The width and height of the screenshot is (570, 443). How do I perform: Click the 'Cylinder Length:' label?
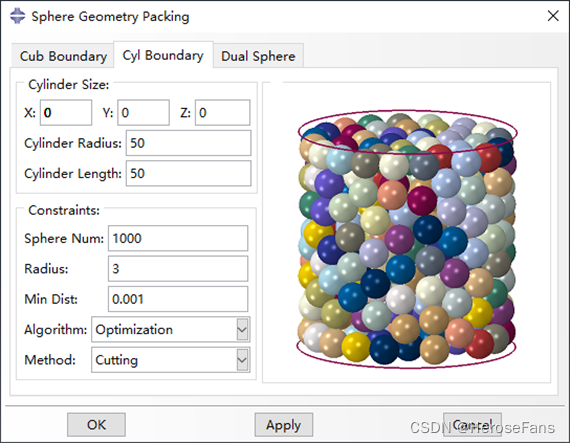tap(73, 174)
